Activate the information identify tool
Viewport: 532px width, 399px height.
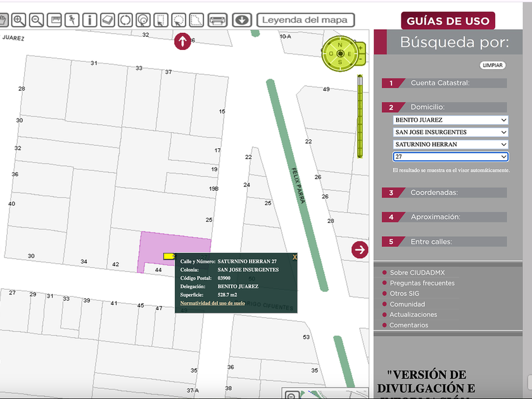(90, 20)
